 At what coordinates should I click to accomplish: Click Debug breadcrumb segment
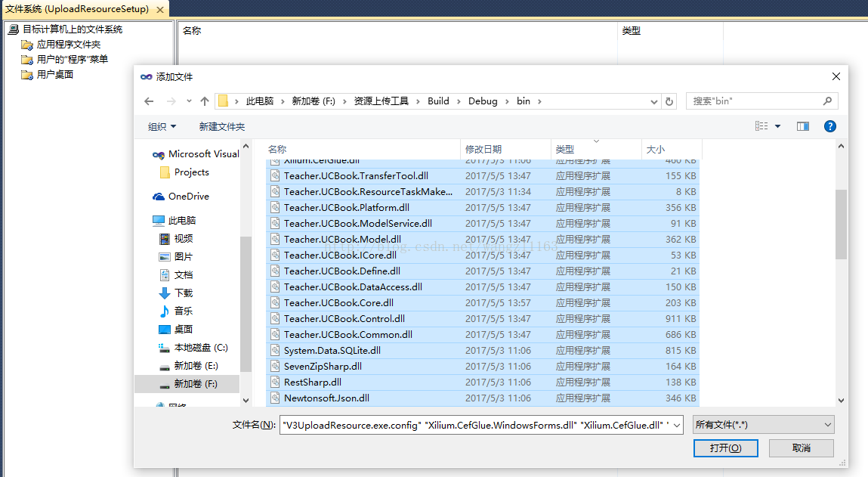pos(483,101)
